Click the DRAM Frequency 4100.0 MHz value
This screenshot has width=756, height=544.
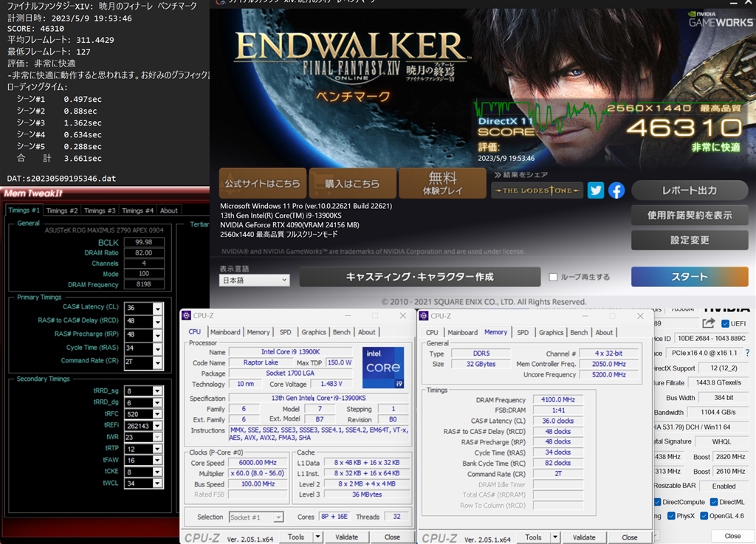(558, 399)
